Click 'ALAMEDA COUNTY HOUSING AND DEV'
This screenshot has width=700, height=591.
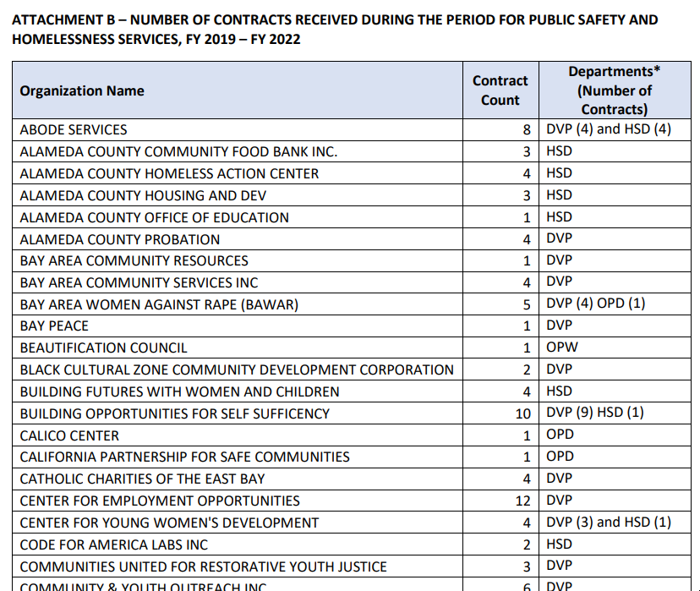pos(143,195)
